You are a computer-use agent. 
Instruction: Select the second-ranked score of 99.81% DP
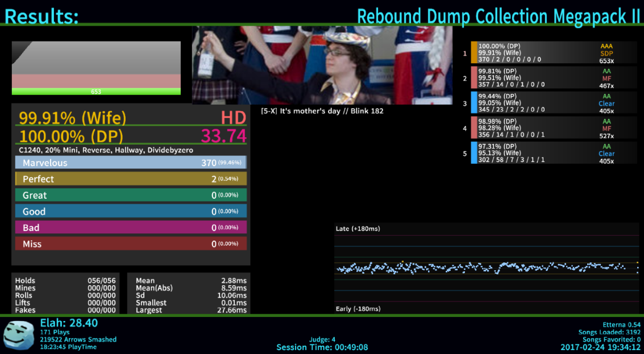546,78
